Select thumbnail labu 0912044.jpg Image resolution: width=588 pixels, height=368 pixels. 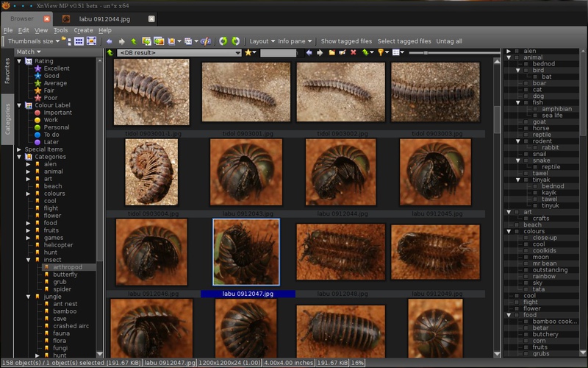coord(340,172)
